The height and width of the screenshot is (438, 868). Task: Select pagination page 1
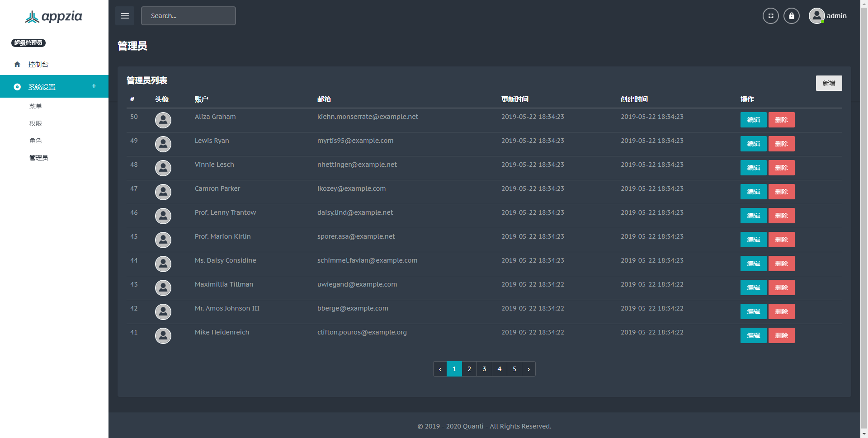(x=454, y=369)
